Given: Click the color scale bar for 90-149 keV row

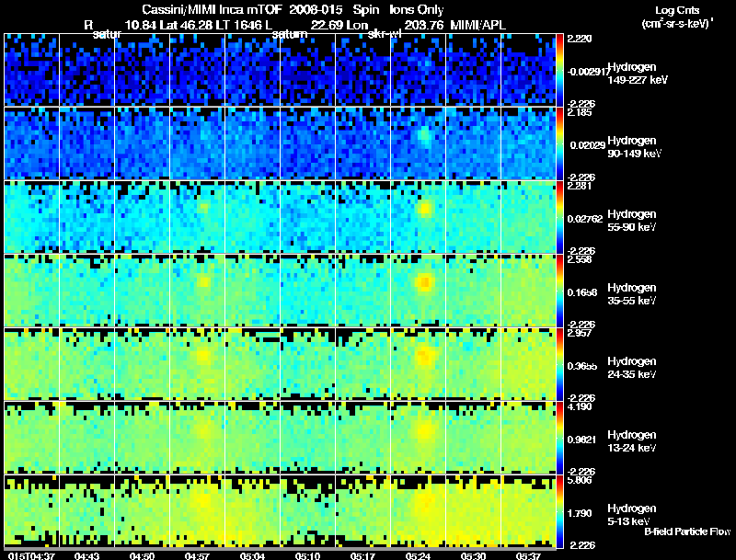Looking at the screenshot, I should [x=559, y=143].
